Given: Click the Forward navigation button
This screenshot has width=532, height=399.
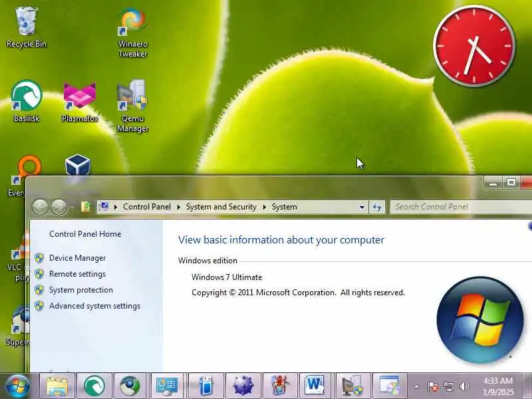Looking at the screenshot, I should pos(59,207).
